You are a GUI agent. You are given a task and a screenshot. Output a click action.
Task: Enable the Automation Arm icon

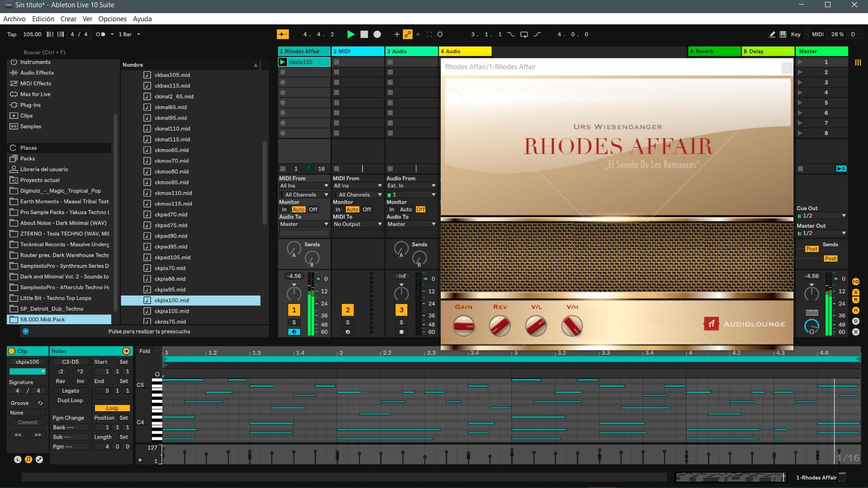(408, 34)
